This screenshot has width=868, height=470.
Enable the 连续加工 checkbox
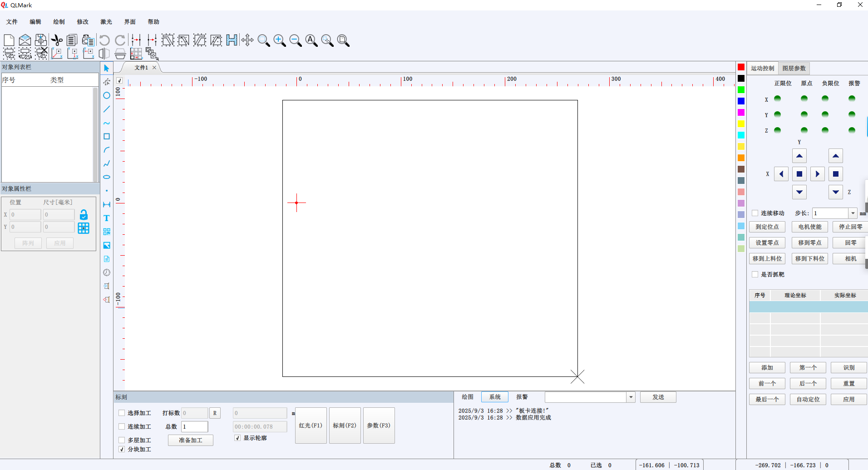point(121,426)
